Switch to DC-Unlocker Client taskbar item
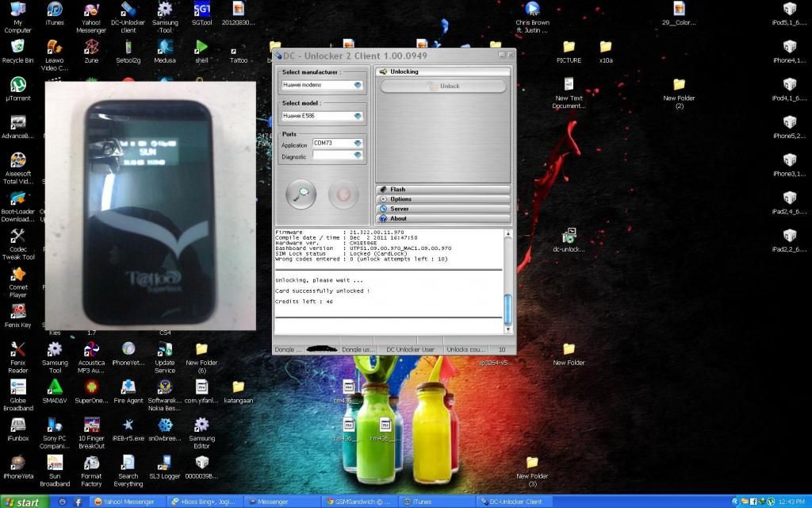The height and width of the screenshot is (508, 812). pyautogui.click(x=515, y=502)
